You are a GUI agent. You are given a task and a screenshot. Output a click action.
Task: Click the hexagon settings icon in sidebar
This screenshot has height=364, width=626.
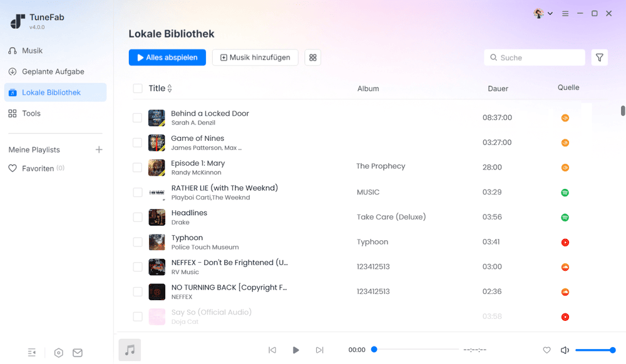(x=58, y=353)
